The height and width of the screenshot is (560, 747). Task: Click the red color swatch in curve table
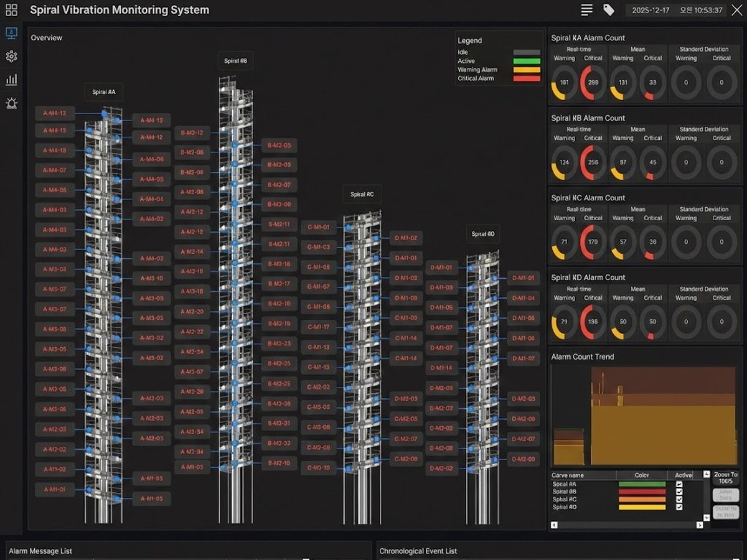[x=641, y=492]
